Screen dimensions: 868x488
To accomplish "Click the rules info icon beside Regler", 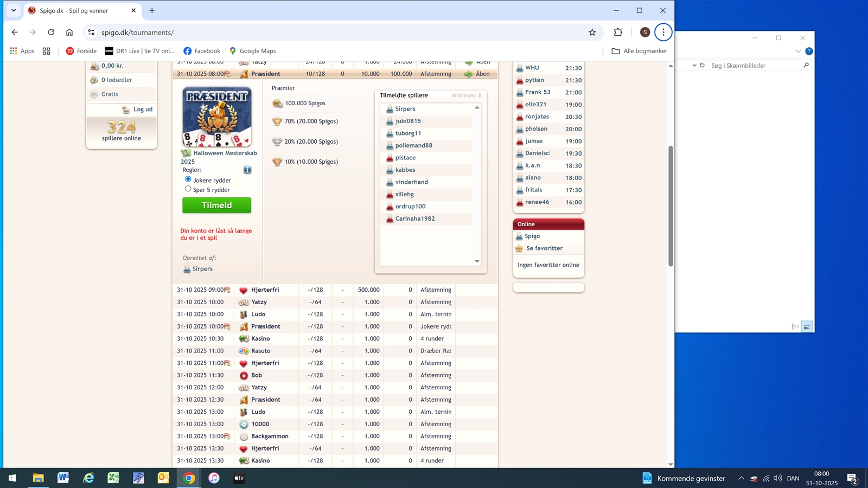I will click(247, 170).
